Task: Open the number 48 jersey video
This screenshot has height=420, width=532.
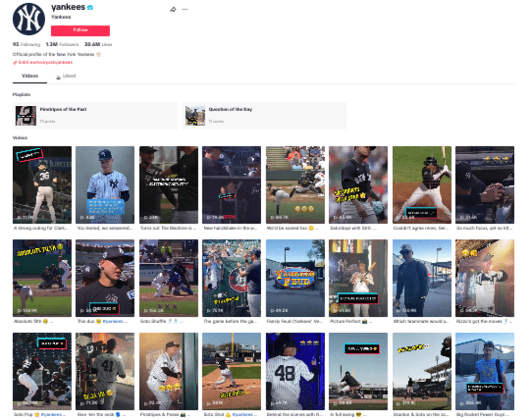Action: pyautogui.click(x=295, y=371)
